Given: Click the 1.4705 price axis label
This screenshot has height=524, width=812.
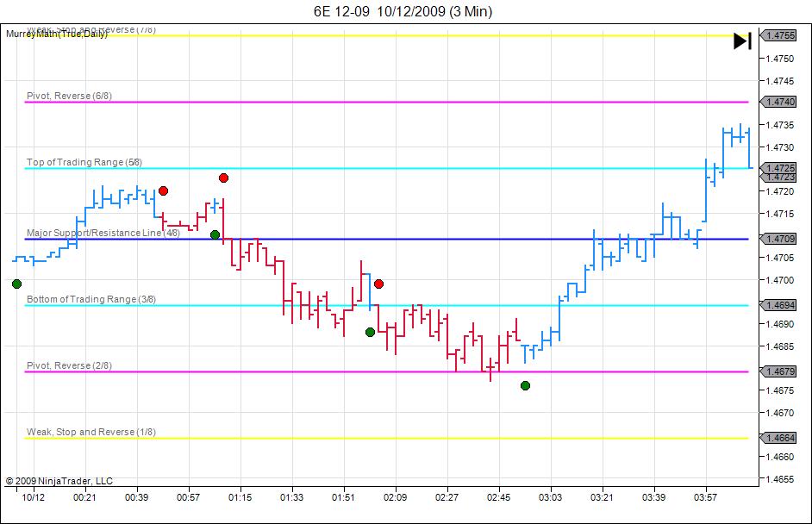Looking at the screenshot, I should pos(780,258).
